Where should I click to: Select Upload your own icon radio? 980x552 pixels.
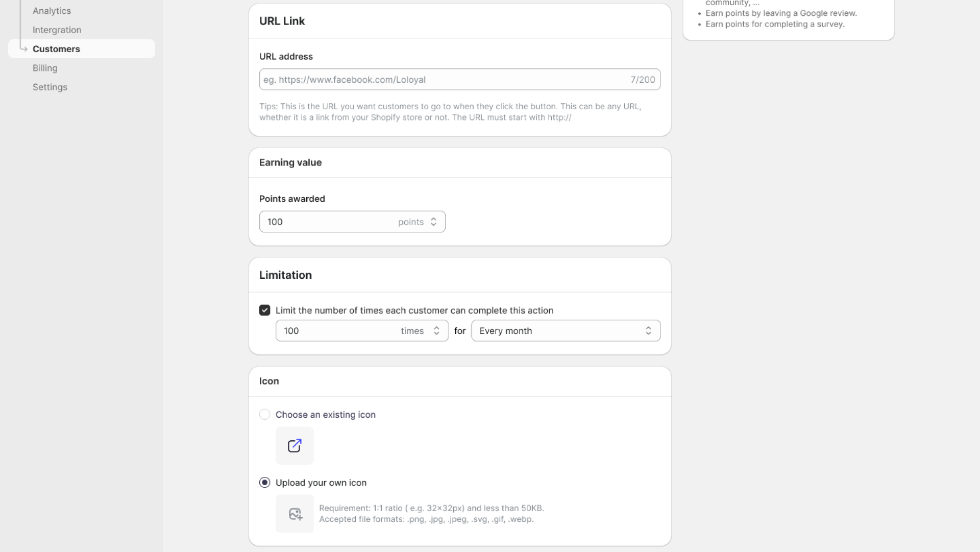point(264,482)
